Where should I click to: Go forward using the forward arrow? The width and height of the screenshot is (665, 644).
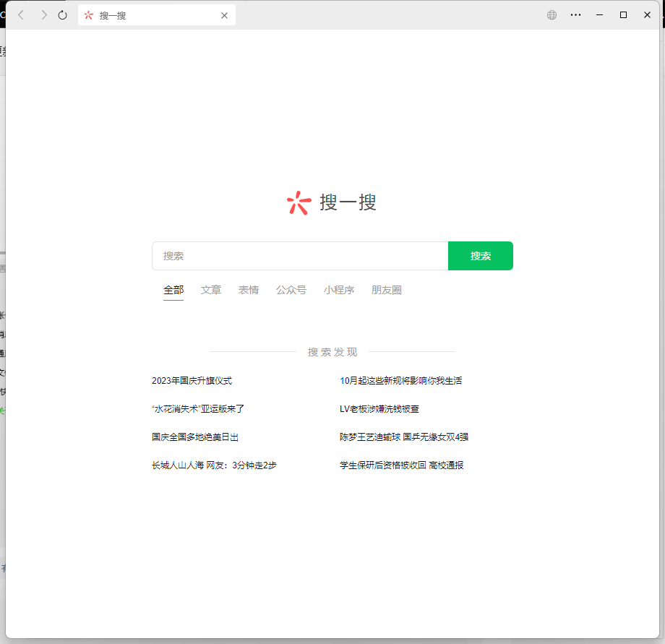pos(43,15)
